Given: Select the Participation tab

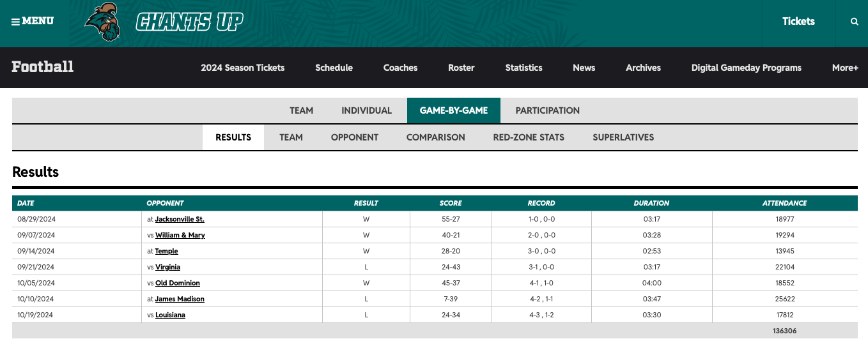Looking at the screenshot, I should click(x=547, y=110).
